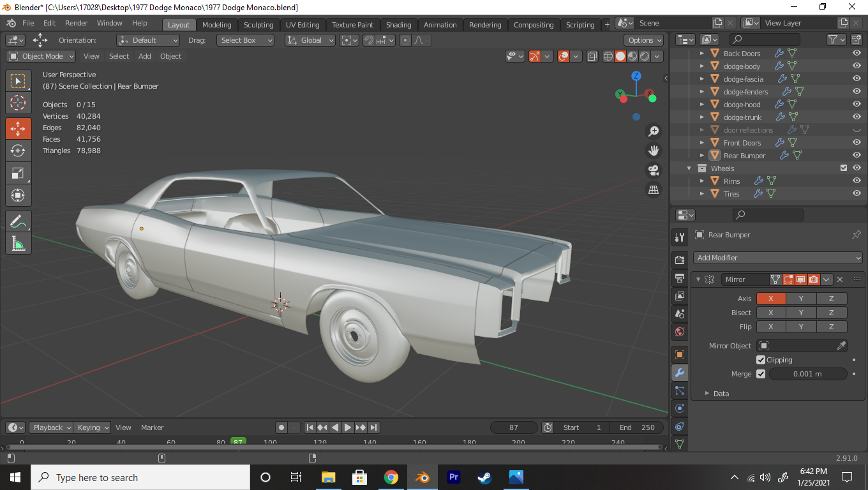The height and width of the screenshot is (490, 868).
Task: Open the Add Modifier dropdown
Action: 778,258
